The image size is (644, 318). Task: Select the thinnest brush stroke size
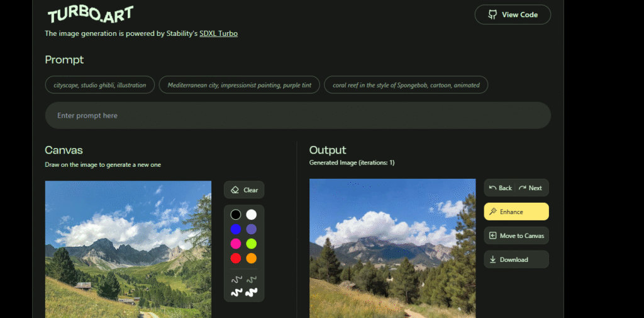(236, 279)
